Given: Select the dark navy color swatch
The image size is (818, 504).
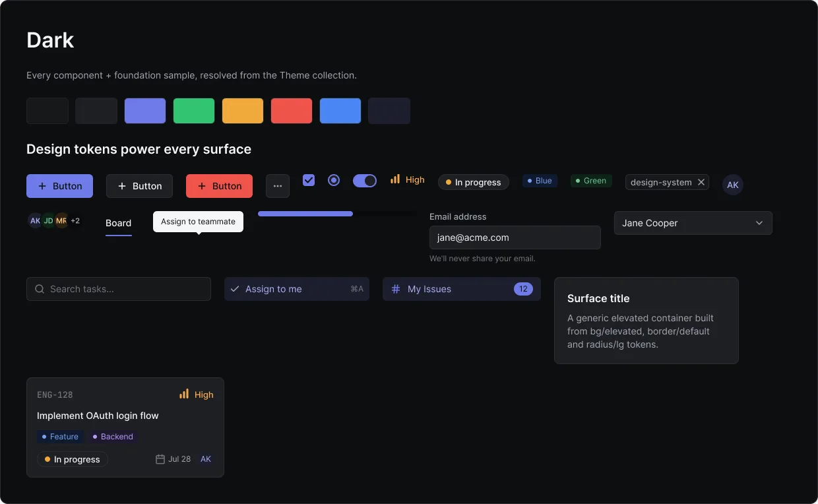Looking at the screenshot, I should 389,111.
